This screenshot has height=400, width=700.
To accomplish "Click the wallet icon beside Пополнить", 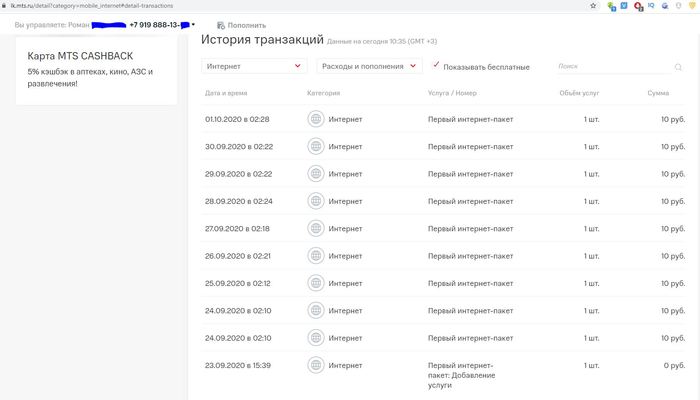I will tap(220, 25).
